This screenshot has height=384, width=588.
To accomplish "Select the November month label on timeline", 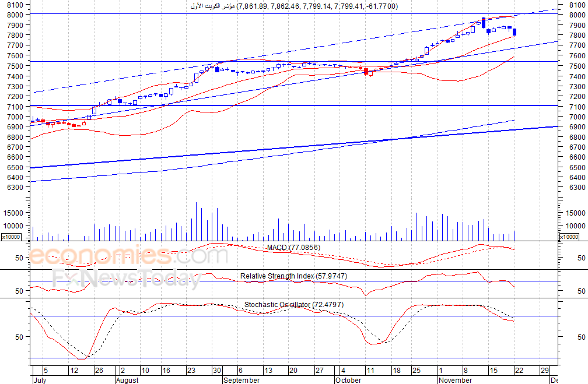I will tap(455, 381).
